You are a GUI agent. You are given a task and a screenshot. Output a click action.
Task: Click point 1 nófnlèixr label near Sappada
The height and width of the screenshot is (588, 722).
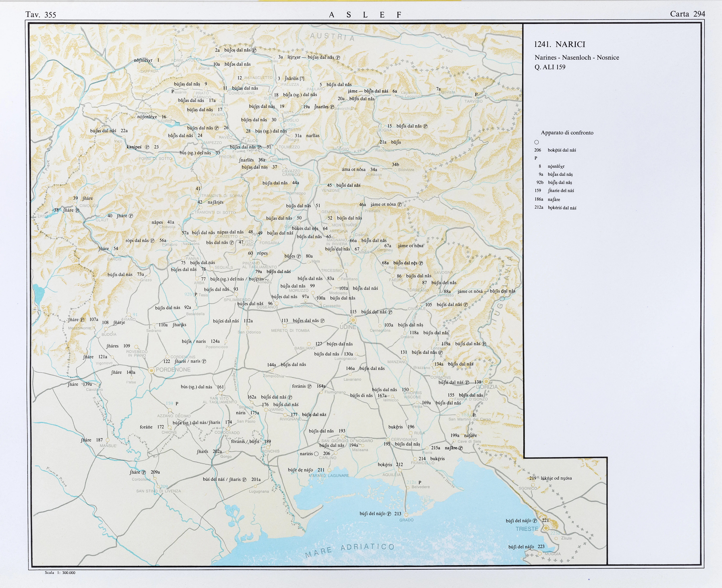[x=143, y=61]
